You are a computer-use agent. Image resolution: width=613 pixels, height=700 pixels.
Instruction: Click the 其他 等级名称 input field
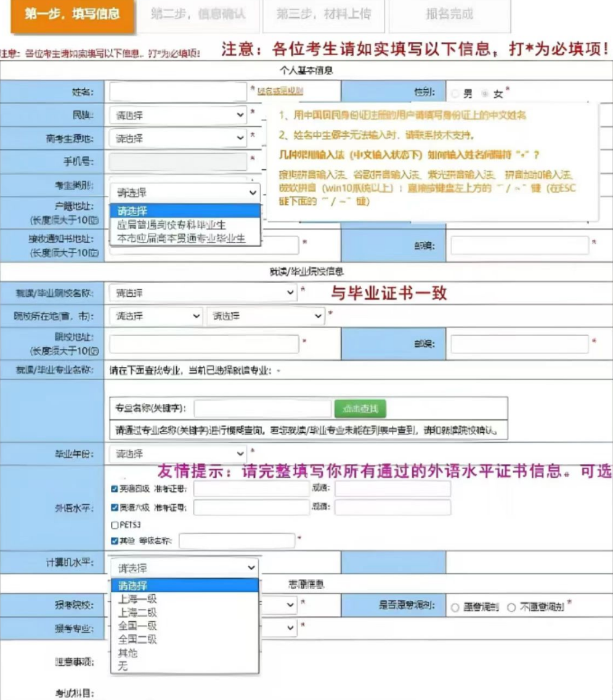[x=237, y=541]
